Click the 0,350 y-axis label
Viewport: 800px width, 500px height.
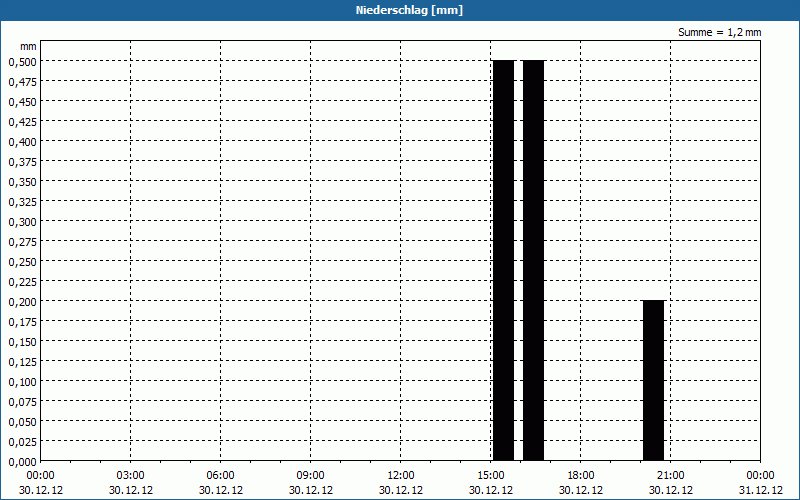pos(22,182)
